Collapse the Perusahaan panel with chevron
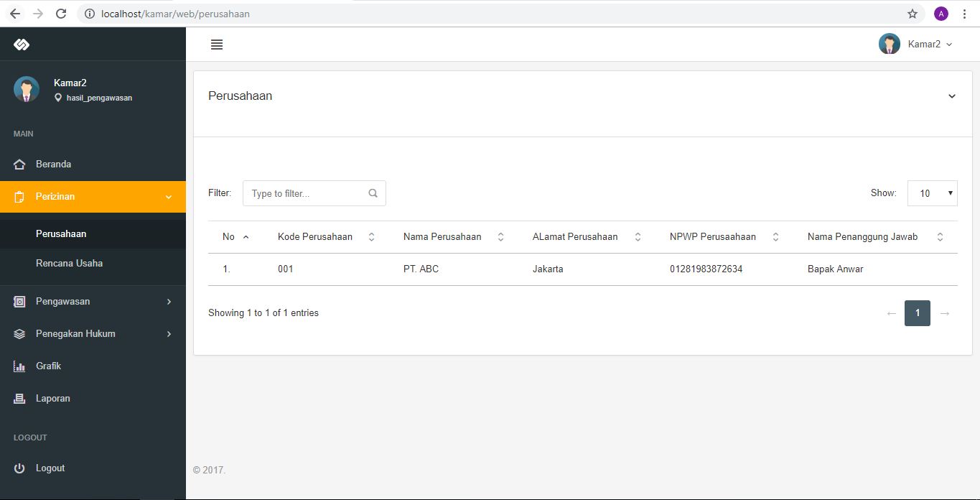This screenshot has width=980, height=500. (x=951, y=96)
